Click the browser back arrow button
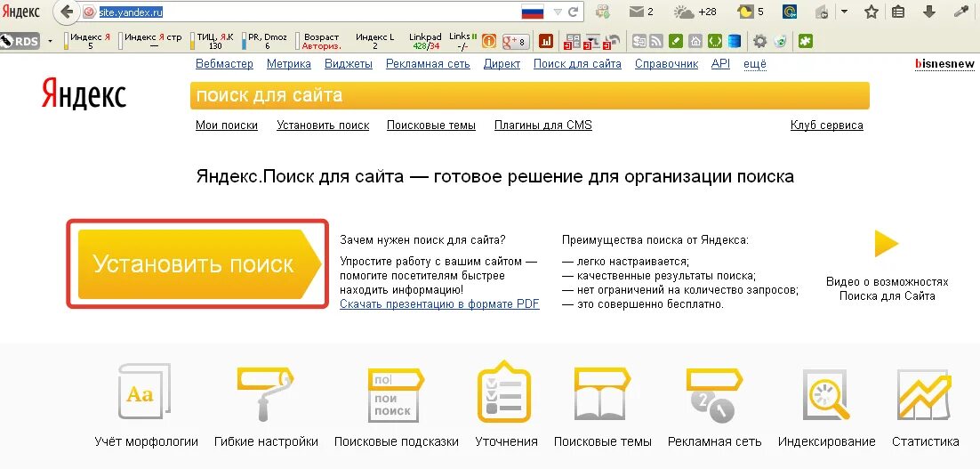The height and width of the screenshot is (469, 980). pyautogui.click(x=67, y=12)
